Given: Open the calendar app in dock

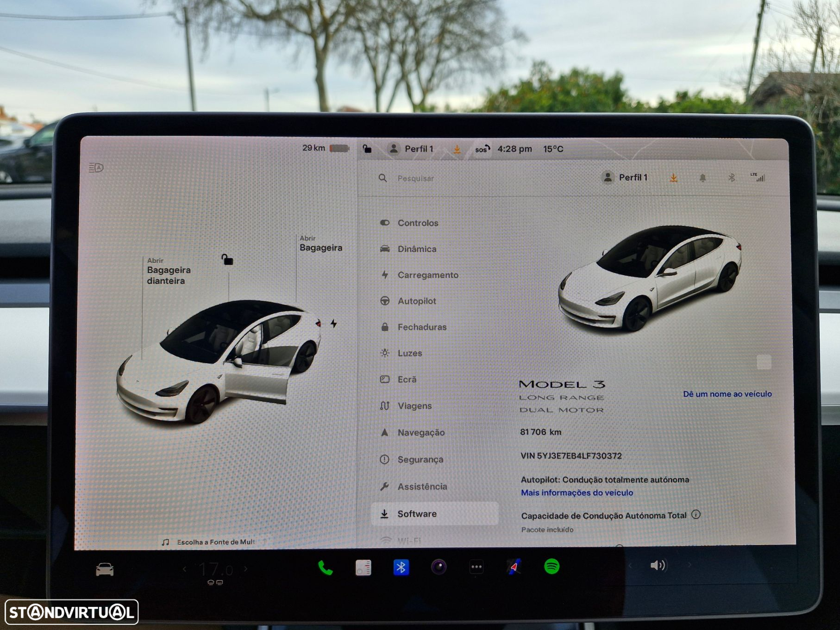Looking at the screenshot, I should point(364,567).
